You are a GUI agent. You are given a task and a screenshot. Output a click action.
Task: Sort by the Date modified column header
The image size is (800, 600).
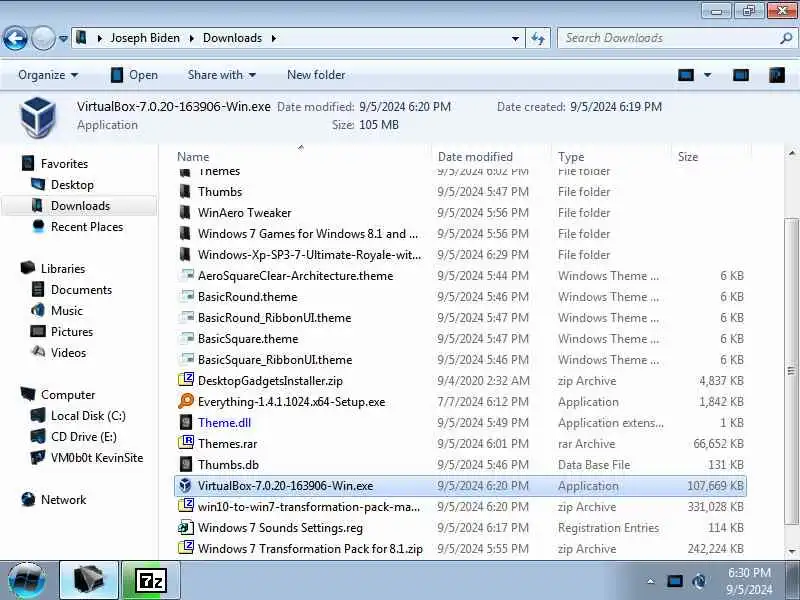(x=476, y=157)
